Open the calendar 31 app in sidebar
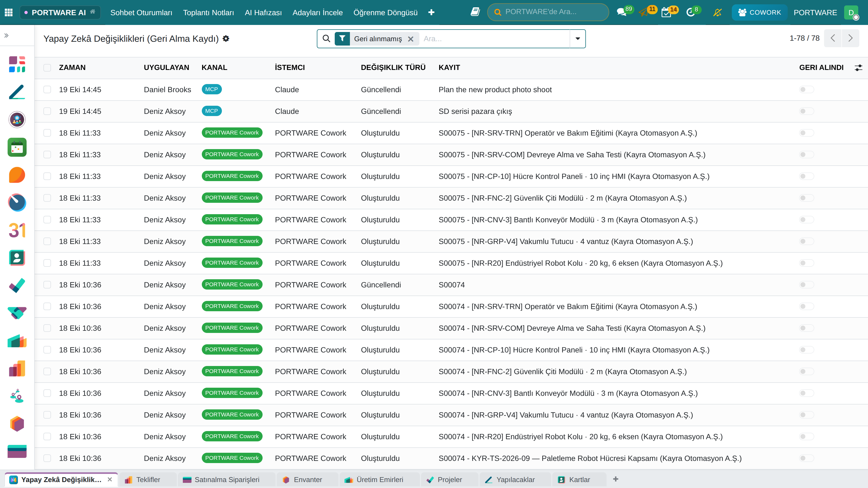868x488 pixels. tap(17, 230)
